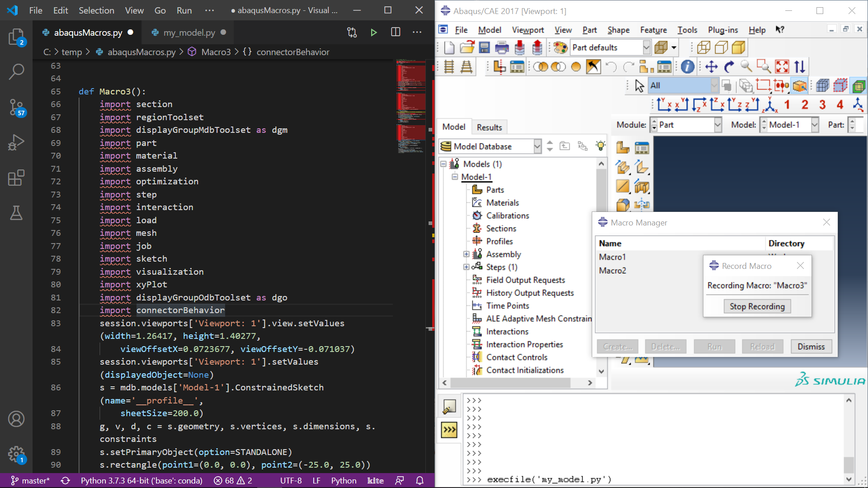Toggle the message area button beside console
Image resolution: width=868 pixels, height=488 pixels.
(x=449, y=408)
